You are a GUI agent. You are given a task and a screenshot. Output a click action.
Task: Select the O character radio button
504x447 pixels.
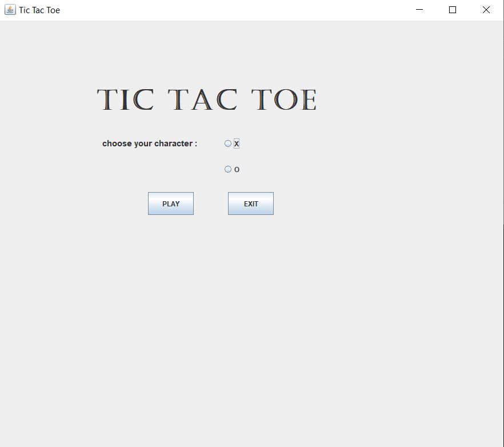pyautogui.click(x=228, y=169)
